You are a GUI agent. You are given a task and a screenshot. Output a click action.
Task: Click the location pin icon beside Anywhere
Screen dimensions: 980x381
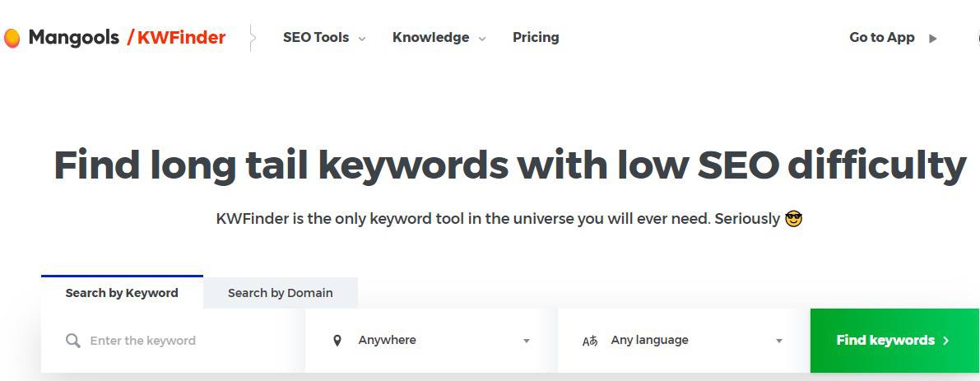(337, 341)
